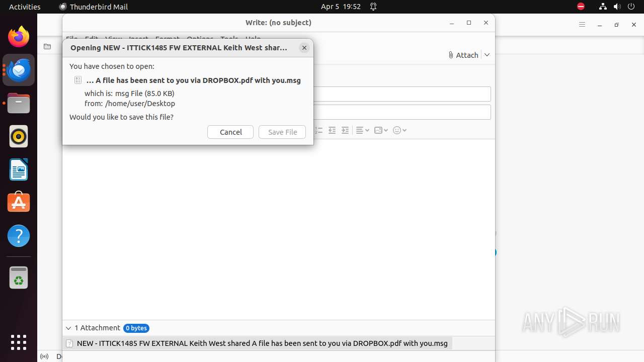Click the red do-not-disturb indicator icon
The width and height of the screenshot is (644, 362).
click(x=581, y=7)
